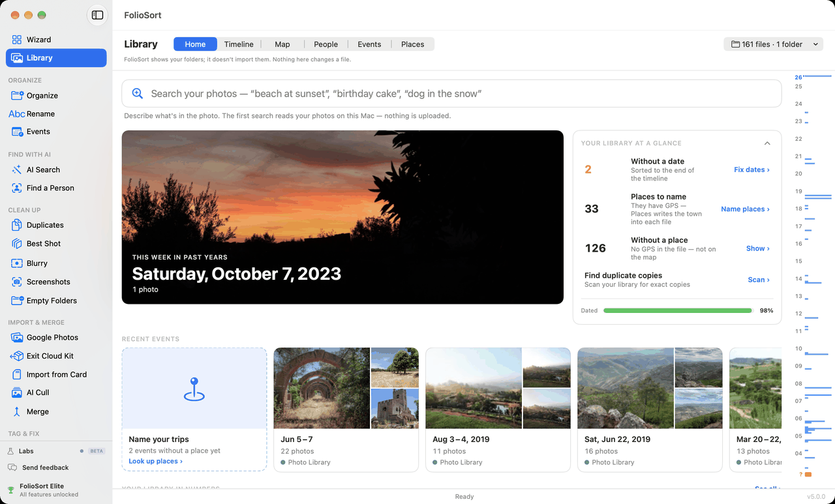
Task: Open Labs beta flask icon
Action: coord(11,451)
